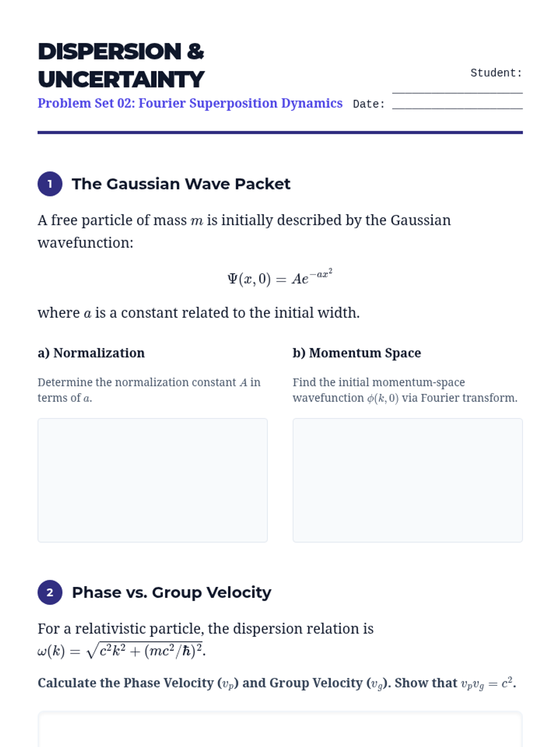Click the dispersion relation omega(k) formula
Screen dimensions: 560x747
click(x=121, y=650)
